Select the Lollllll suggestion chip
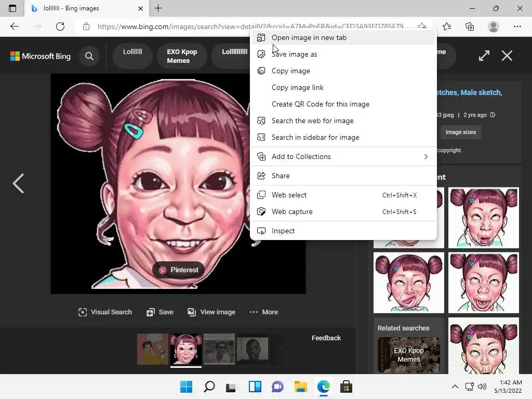532x399 pixels. click(132, 56)
